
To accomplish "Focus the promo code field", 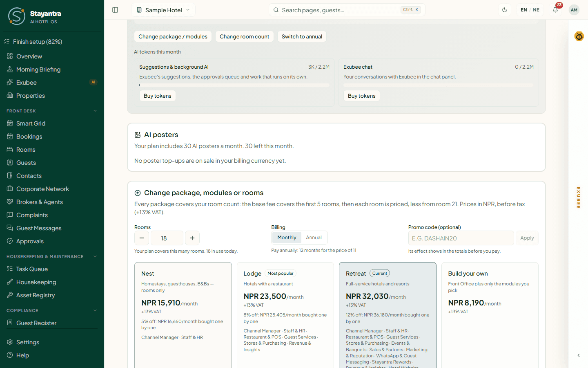I will coord(461,238).
